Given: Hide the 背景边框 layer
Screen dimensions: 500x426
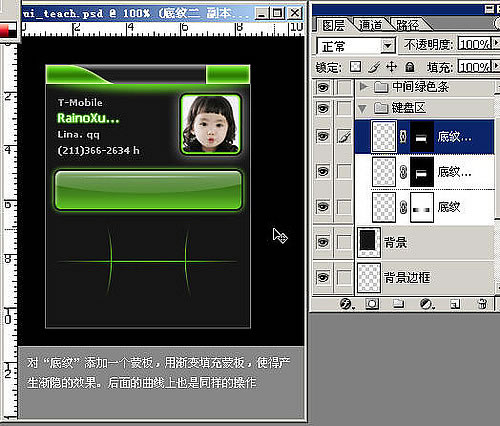Looking at the screenshot, I should [x=323, y=277].
